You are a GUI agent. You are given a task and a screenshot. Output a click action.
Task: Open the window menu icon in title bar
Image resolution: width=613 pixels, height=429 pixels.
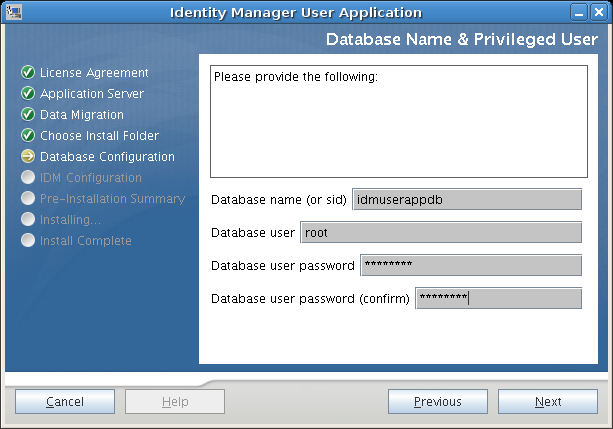pyautogui.click(x=13, y=12)
